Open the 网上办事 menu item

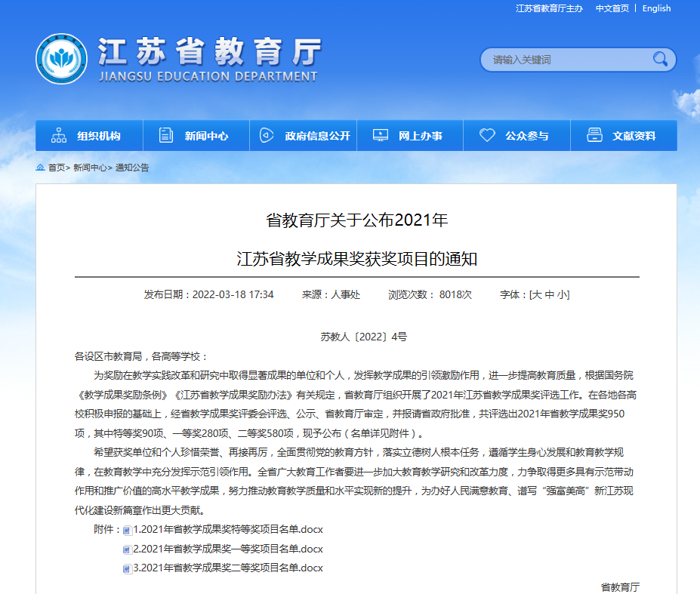click(x=421, y=136)
